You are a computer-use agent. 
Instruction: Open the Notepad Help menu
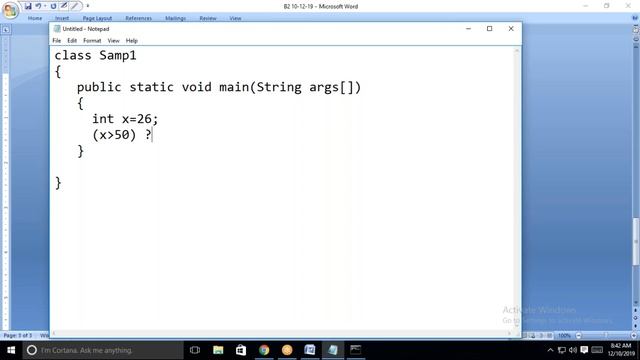click(131, 41)
